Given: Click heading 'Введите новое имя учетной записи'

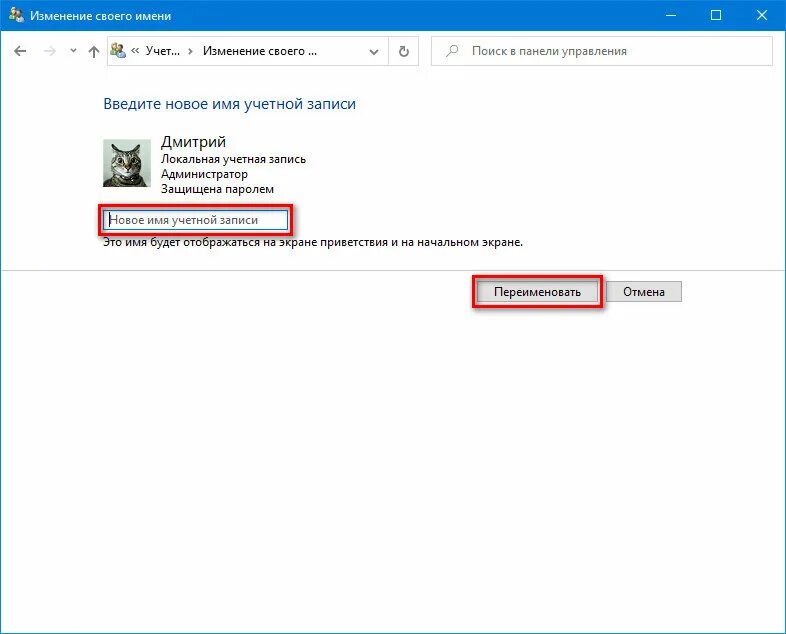Looking at the screenshot, I should coord(230,104).
